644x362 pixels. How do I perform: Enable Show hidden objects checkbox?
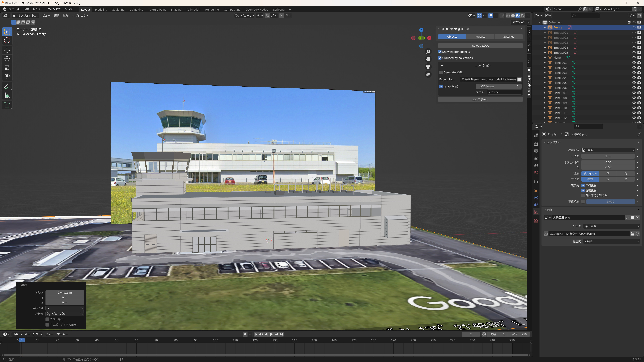click(x=440, y=52)
